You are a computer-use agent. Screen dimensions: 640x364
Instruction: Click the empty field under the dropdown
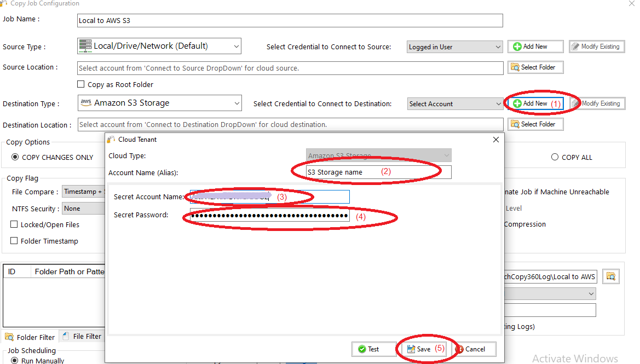[550, 310]
